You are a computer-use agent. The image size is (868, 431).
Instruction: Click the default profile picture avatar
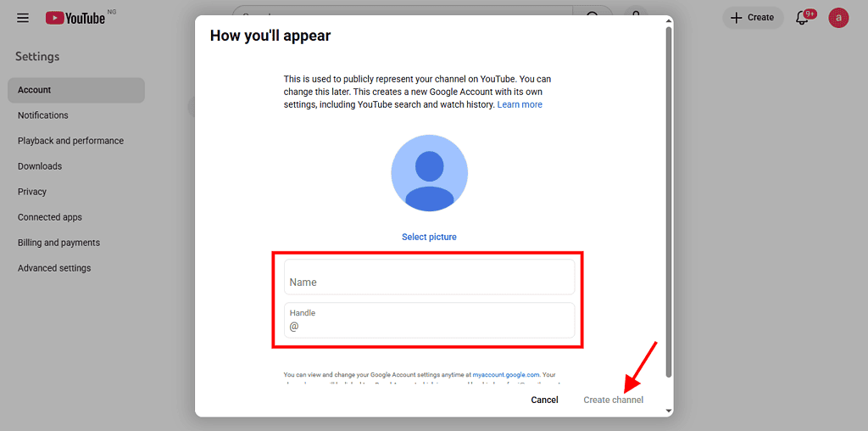429,173
